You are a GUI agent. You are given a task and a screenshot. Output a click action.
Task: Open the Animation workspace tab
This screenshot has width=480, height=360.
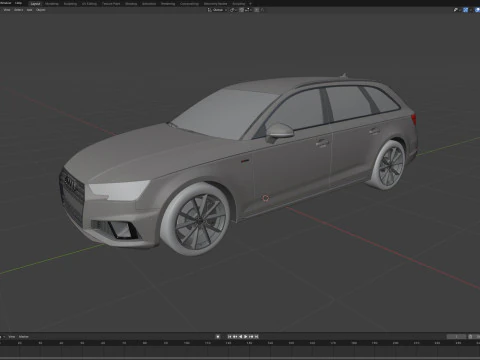pos(149,4)
